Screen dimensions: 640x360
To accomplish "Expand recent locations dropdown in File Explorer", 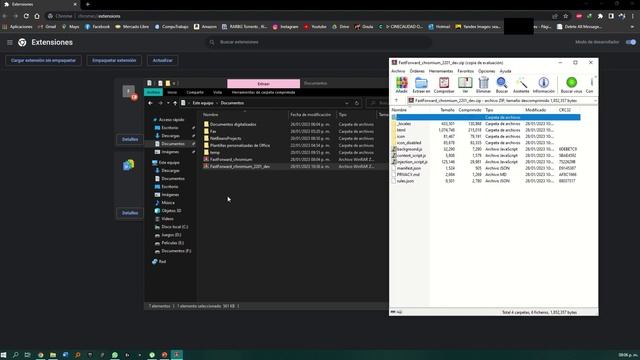I will pos(168,103).
